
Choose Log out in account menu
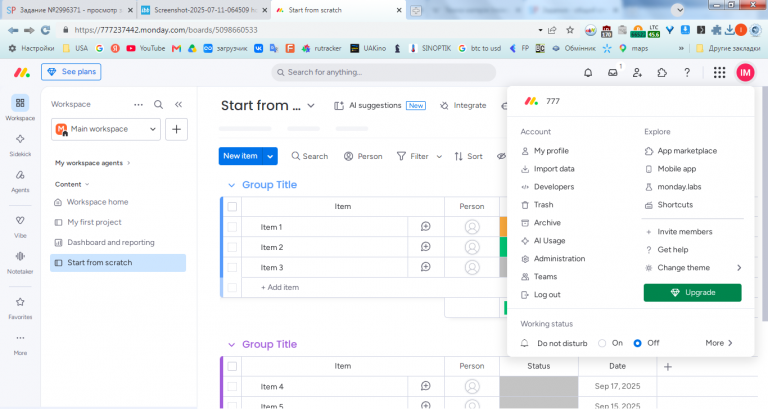pyautogui.click(x=547, y=295)
